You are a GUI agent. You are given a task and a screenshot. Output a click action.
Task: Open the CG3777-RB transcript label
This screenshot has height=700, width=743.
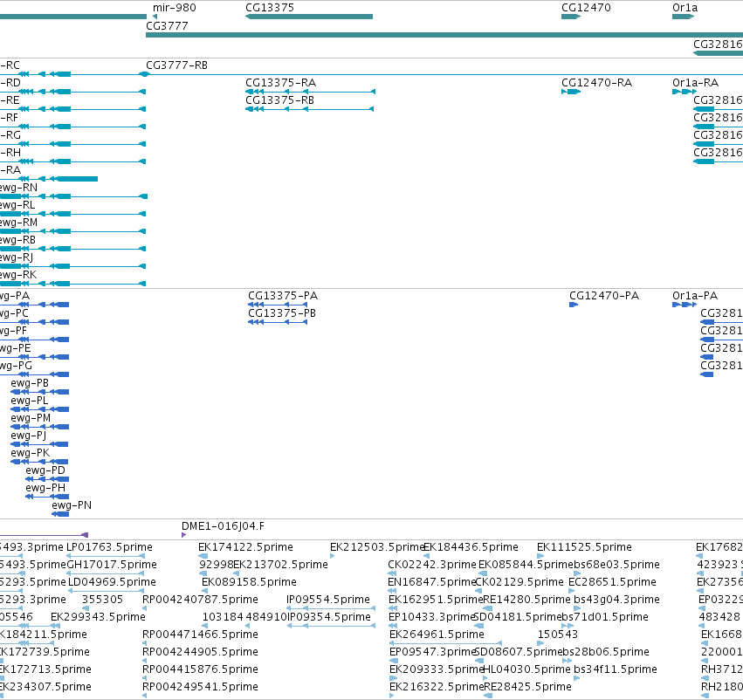coord(176,65)
